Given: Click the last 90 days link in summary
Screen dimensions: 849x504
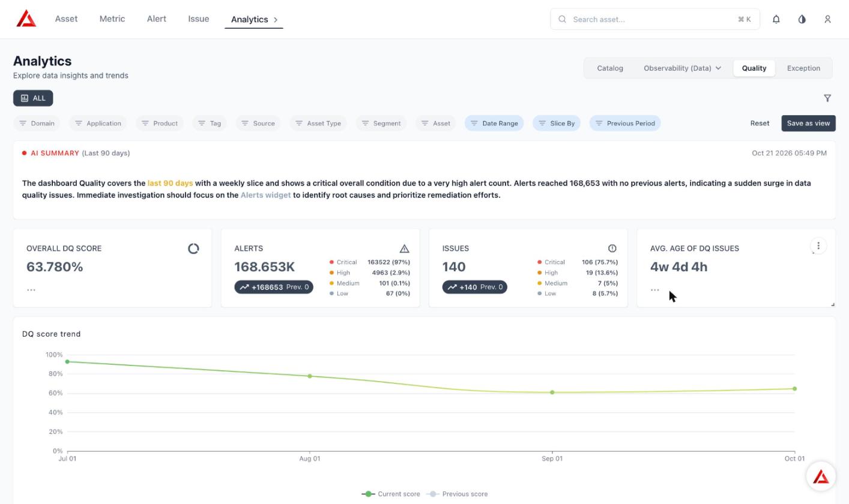Looking at the screenshot, I should coord(170,183).
